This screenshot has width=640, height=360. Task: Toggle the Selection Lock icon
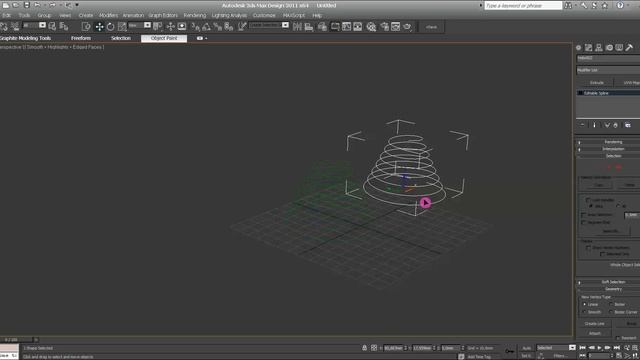pos(364,348)
